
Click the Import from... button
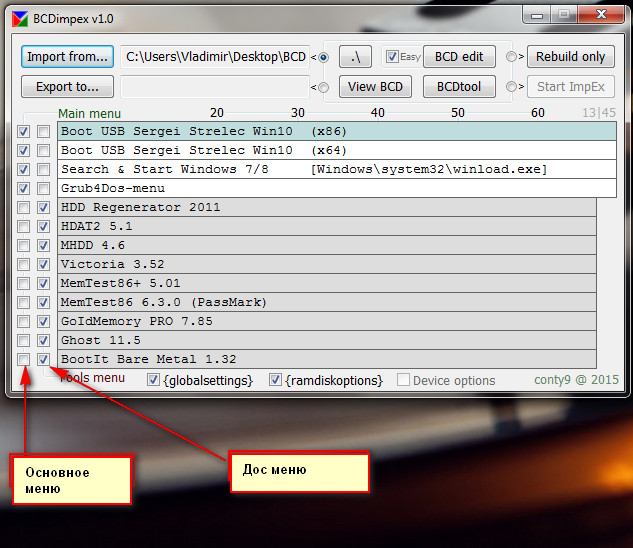pos(67,57)
